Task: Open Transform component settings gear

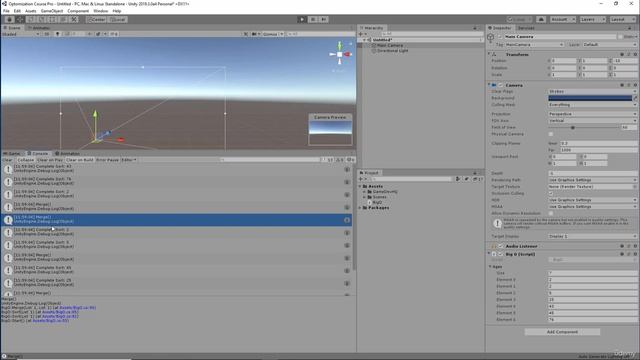Action: pos(635,54)
